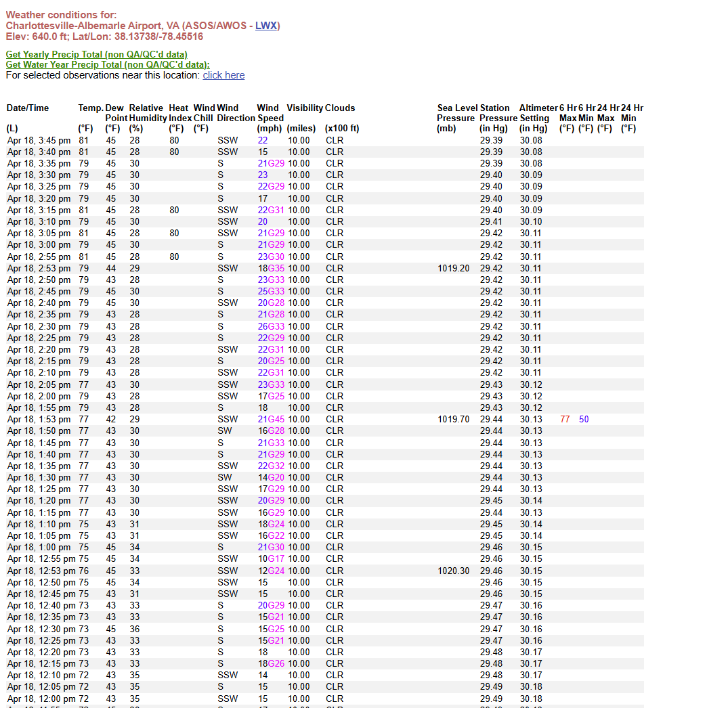Image resolution: width=728 pixels, height=708 pixels.
Task: Select wind speed '18G24' in 1:10 pm row
Action: click(x=271, y=525)
